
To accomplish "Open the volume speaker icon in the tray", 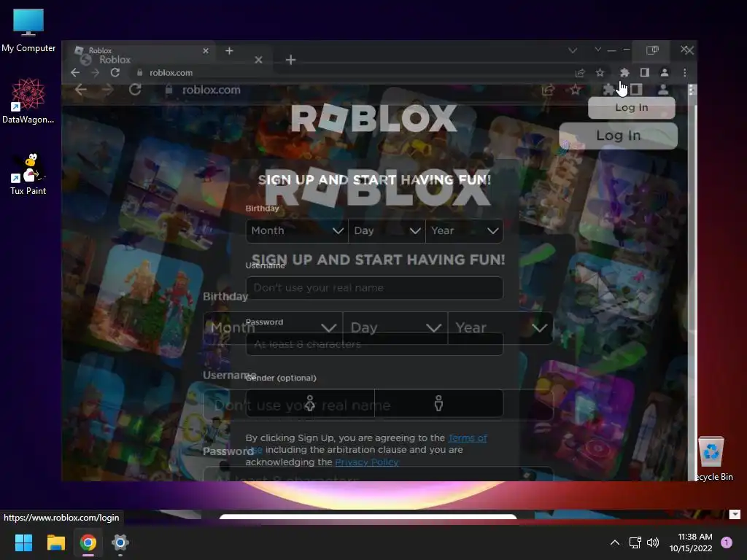I will (653, 542).
